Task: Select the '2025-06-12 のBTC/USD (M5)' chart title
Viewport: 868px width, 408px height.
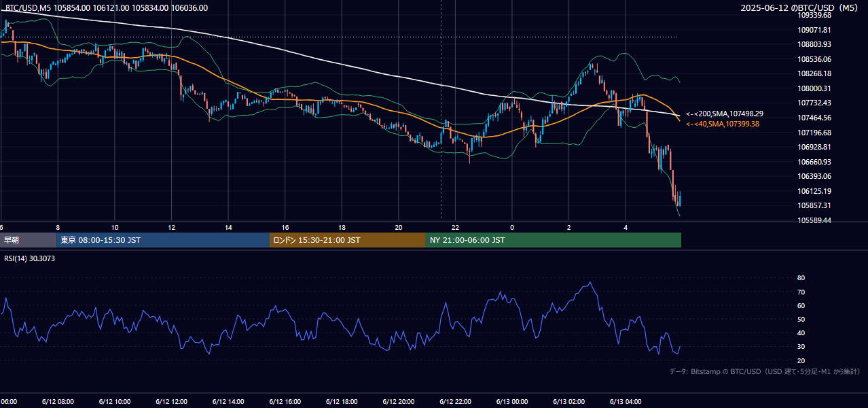Action: (x=800, y=8)
